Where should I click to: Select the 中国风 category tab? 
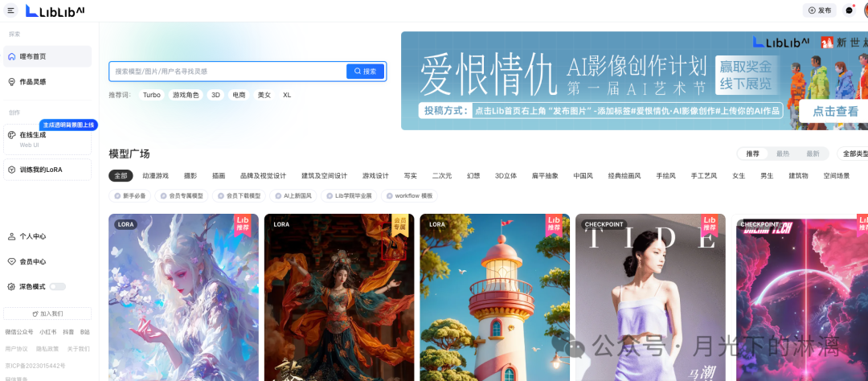click(583, 175)
